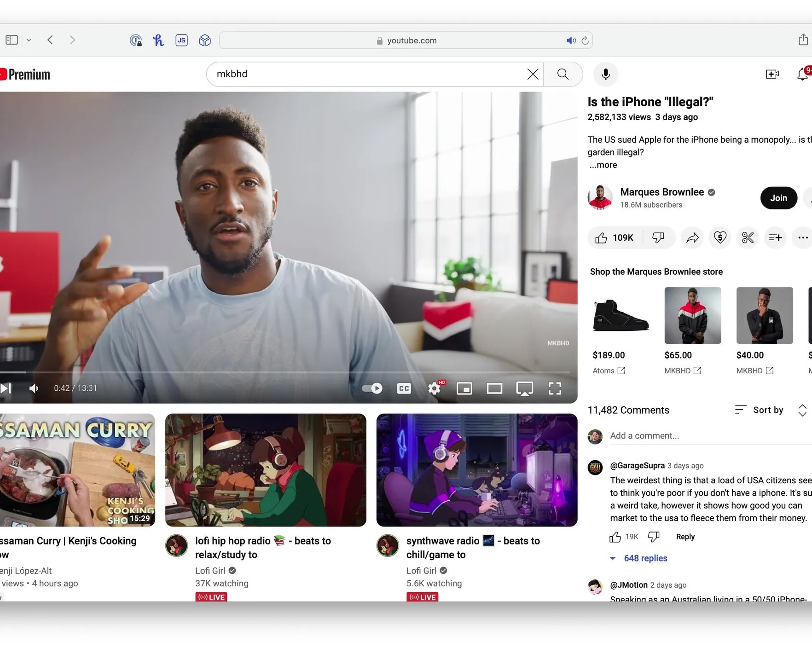Enter full screen mode
Viewport: 812px width, 648px height.
[555, 388]
